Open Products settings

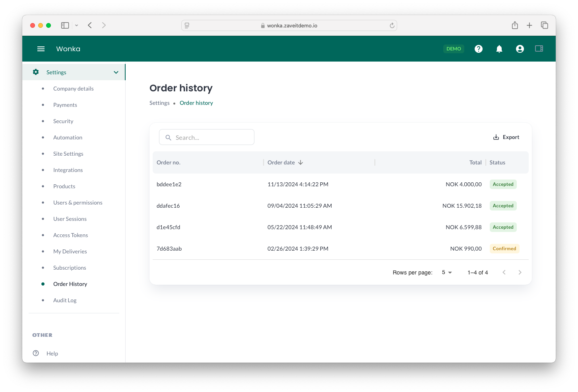64,186
